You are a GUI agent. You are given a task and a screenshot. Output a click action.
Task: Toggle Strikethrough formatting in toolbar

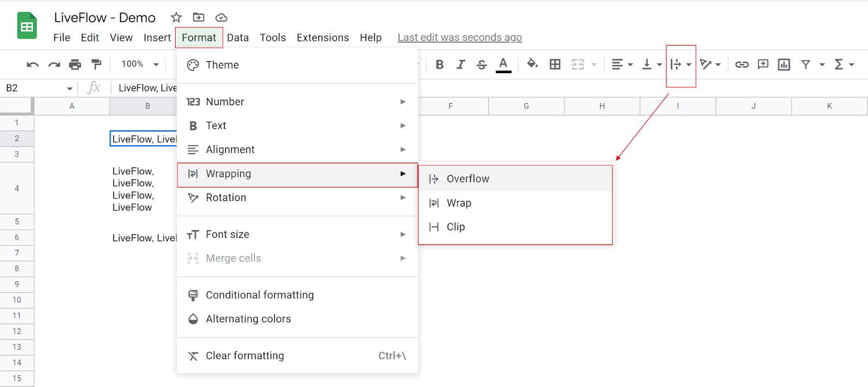point(482,64)
